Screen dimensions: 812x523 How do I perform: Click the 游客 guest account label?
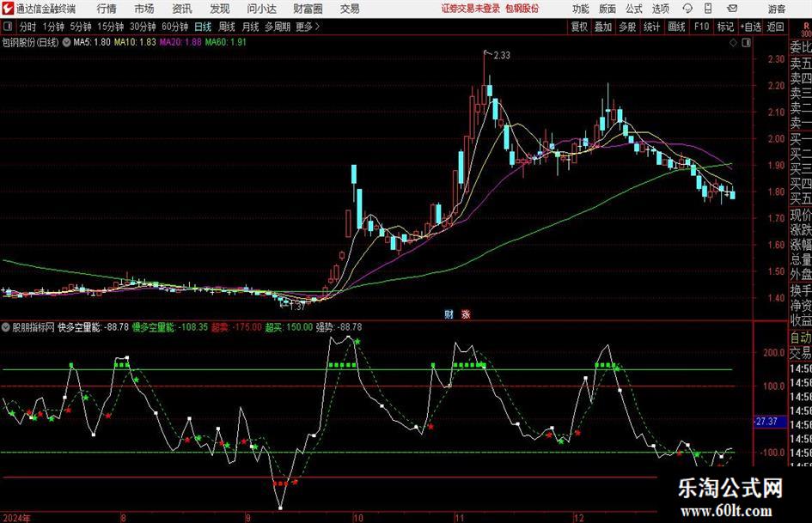pyautogui.click(x=777, y=9)
